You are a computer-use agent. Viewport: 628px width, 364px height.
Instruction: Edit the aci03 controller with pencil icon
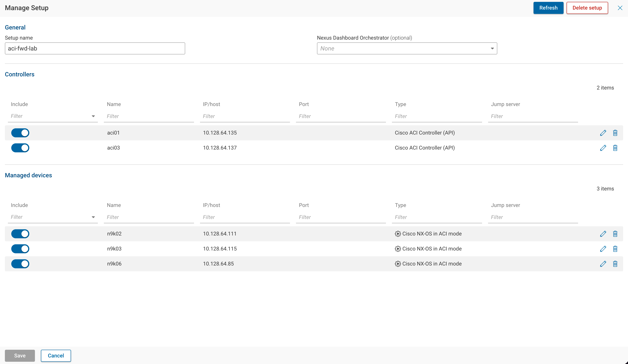[603, 148]
